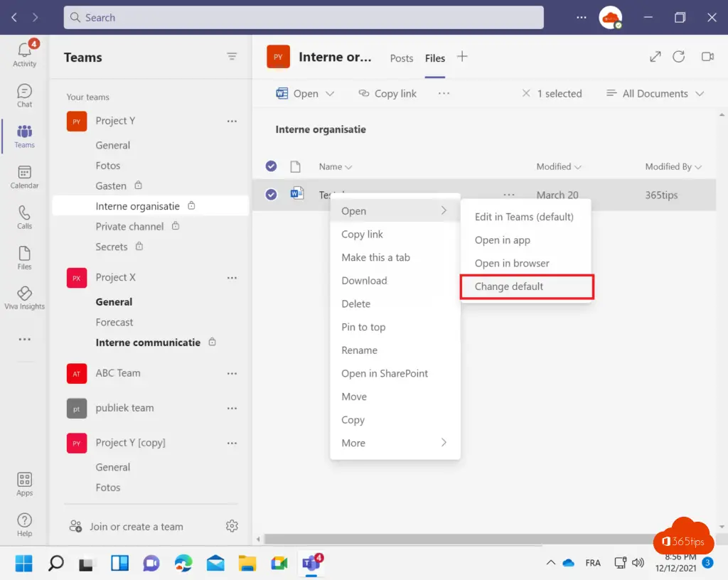Open the Calls icon in sidebar
The height and width of the screenshot is (580, 728).
tap(24, 217)
